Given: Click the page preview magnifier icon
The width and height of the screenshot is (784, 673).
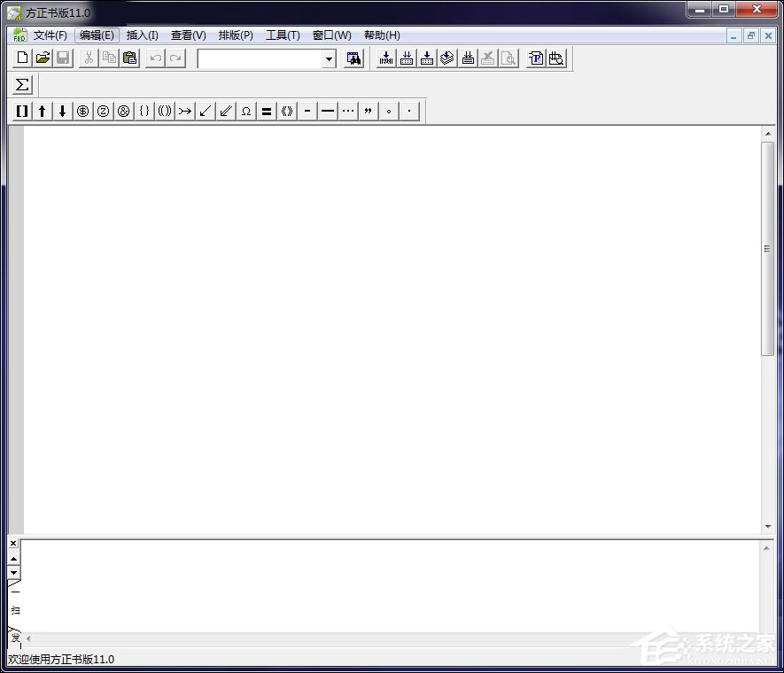Looking at the screenshot, I should 508,58.
